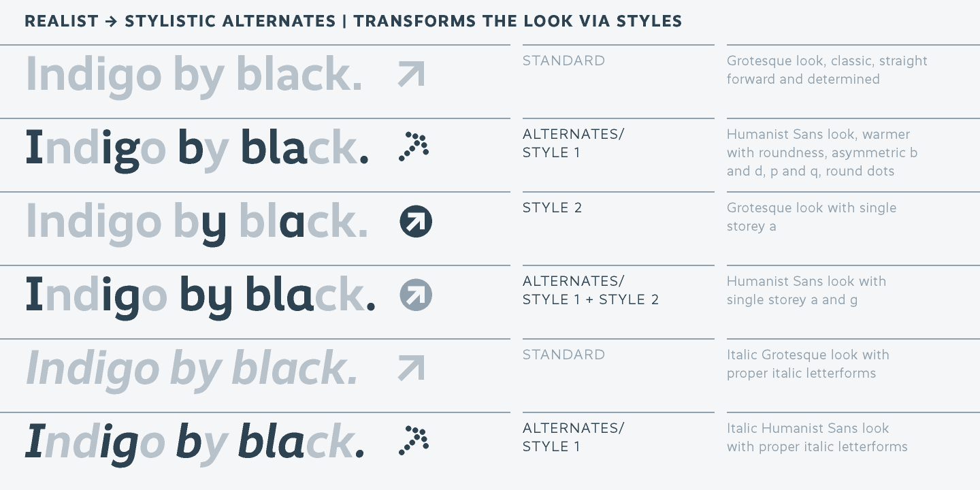Image resolution: width=980 pixels, height=490 pixels.
Task: Select the ALTERNATES/ STYLE 1 + STYLE 2 label
Action: 590,291
